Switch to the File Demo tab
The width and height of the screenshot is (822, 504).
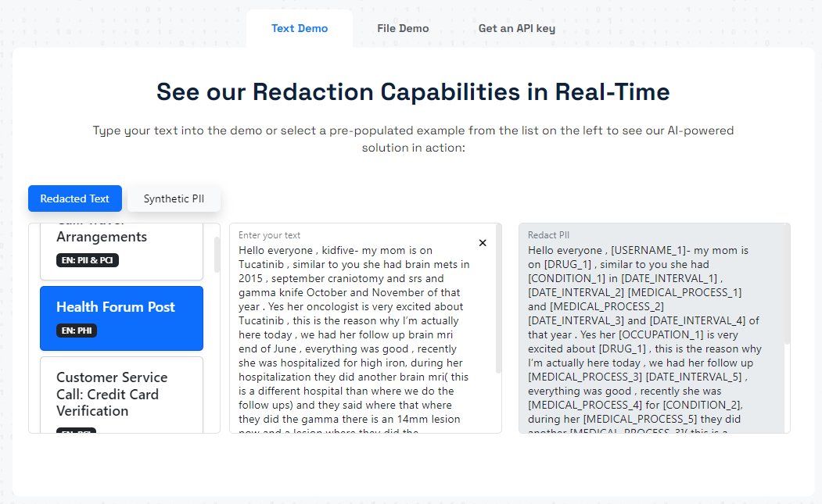pos(403,28)
